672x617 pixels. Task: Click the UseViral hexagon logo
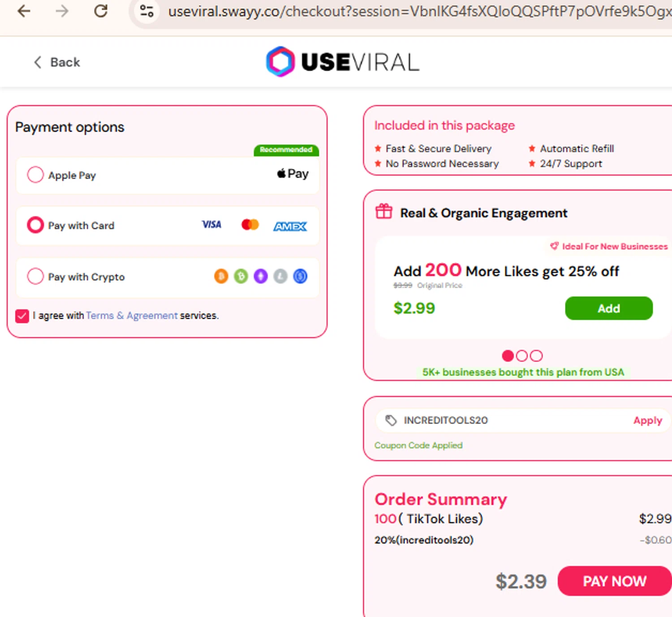click(x=280, y=61)
